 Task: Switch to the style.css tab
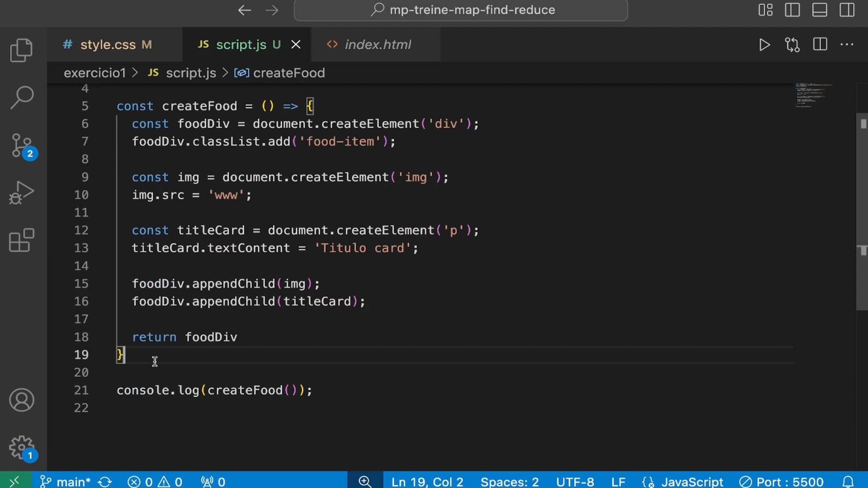108,45
